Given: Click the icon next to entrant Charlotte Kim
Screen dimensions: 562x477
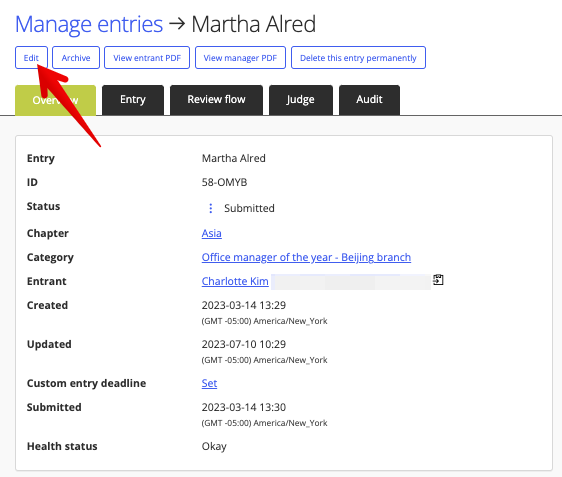Looking at the screenshot, I should click(438, 280).
